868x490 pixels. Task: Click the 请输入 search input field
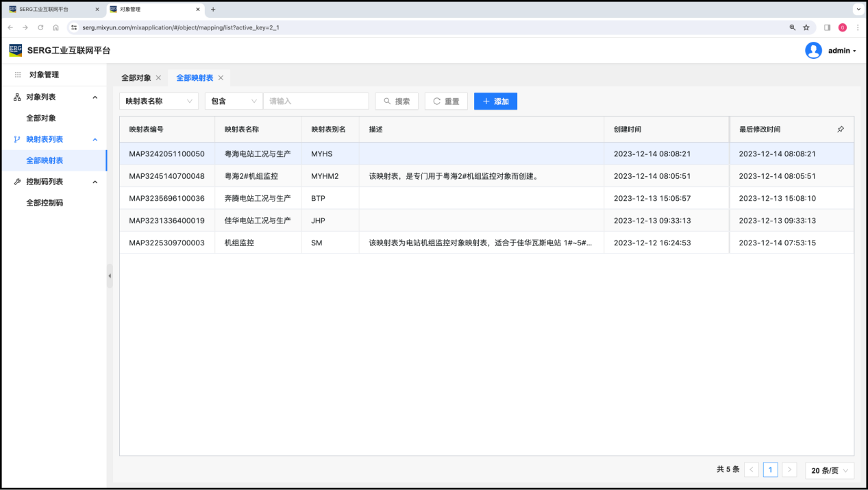point(316,101)
